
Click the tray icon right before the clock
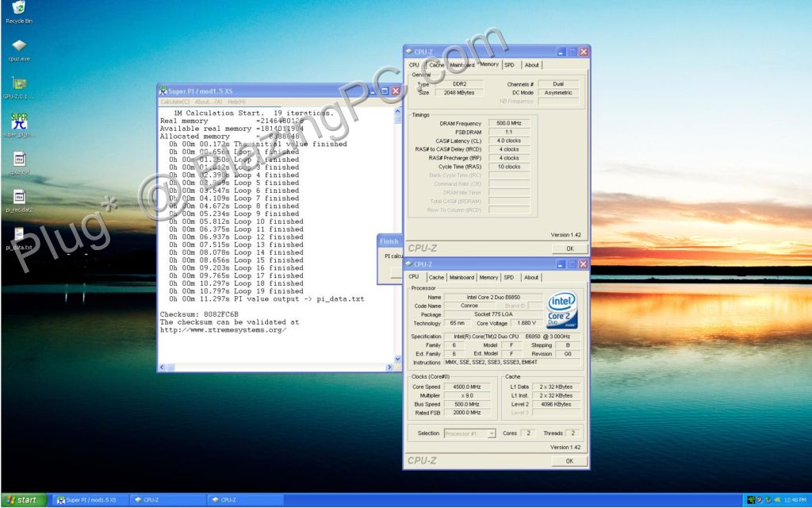tap(777, 500)
